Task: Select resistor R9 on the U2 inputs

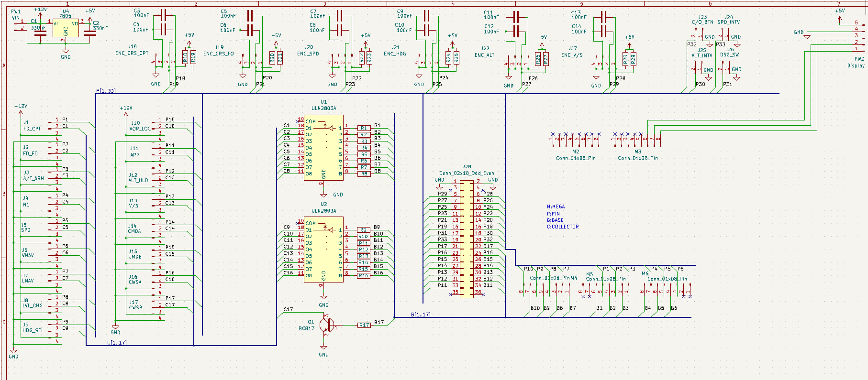Action: point(364,230)
